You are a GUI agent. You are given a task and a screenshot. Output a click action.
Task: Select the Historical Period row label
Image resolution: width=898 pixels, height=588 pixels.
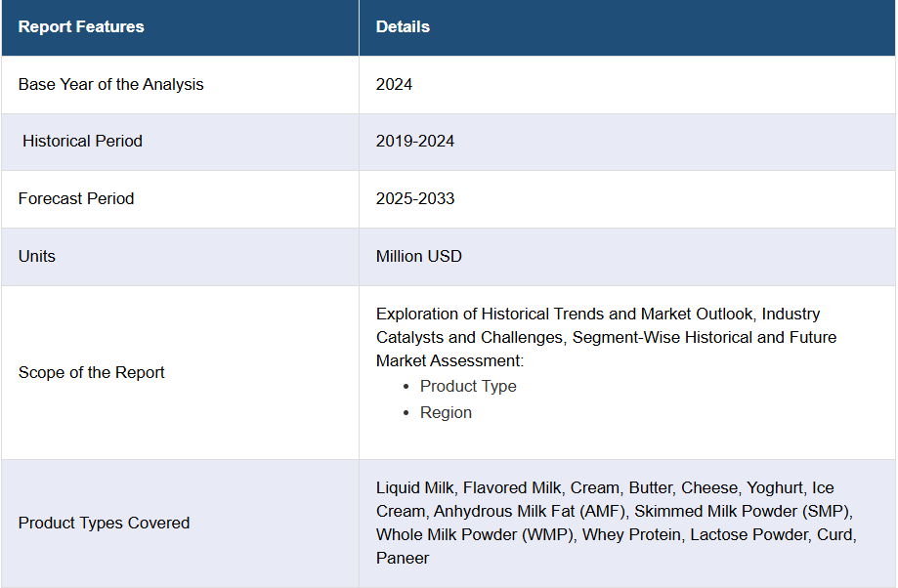click(82, 141)
